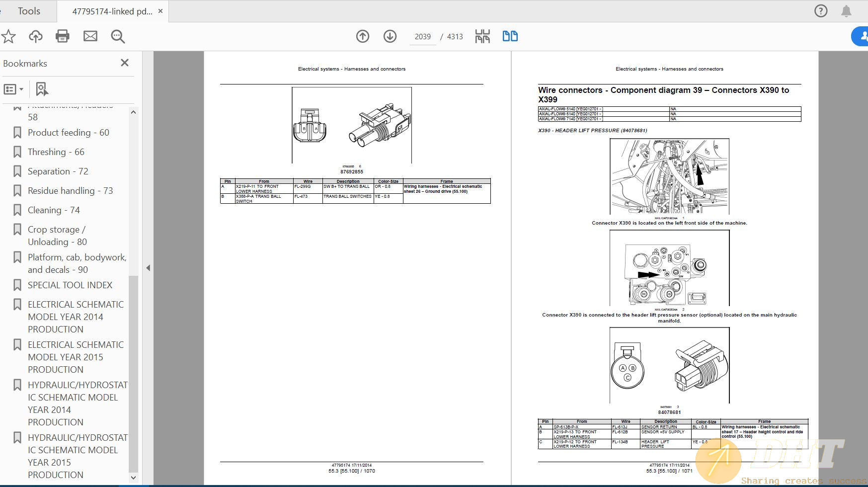Click the bookmarks panel scroll up arrow
868x487 pixels.
133,112
